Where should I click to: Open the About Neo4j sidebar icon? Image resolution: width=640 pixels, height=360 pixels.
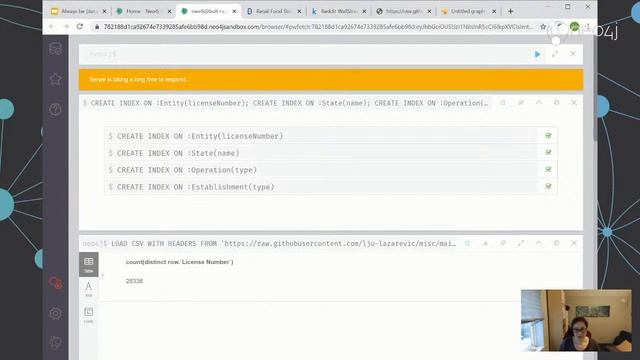click(x=56, y=343)
